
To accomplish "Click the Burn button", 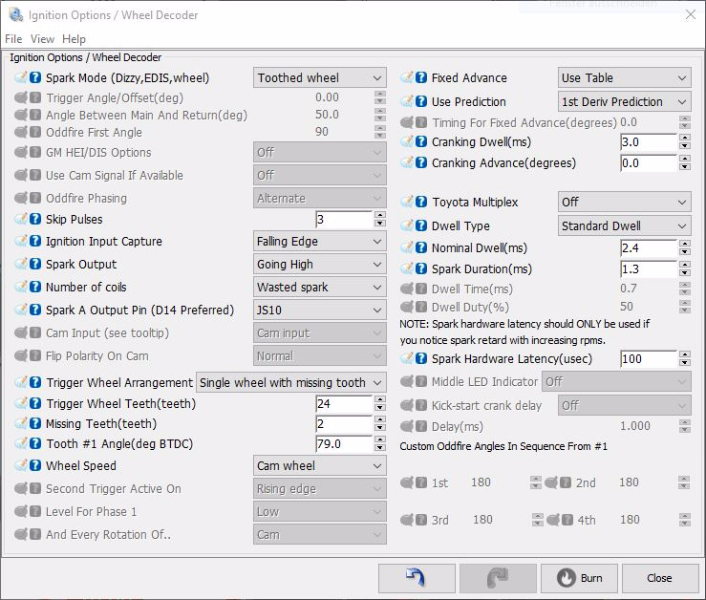I will [x=578, y=578].
